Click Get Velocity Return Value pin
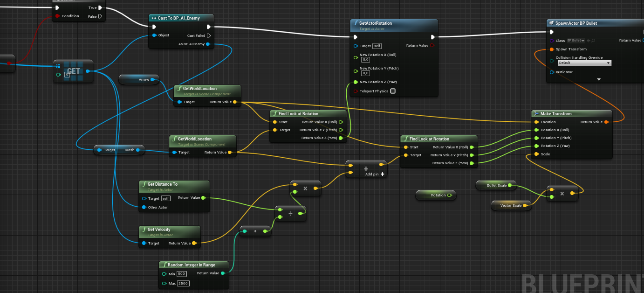 (x=194, y=243)
